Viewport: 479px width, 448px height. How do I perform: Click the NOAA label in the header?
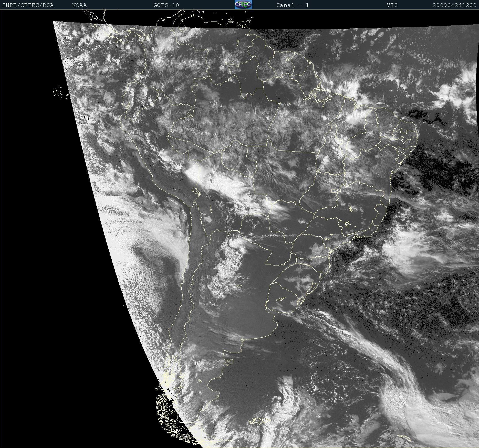click(79, 5)
